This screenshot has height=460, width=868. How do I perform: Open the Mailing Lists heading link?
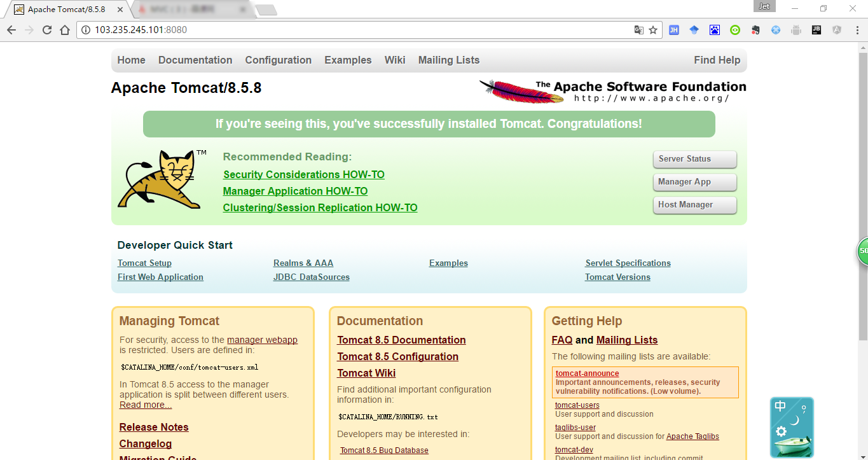coord(627,340)
